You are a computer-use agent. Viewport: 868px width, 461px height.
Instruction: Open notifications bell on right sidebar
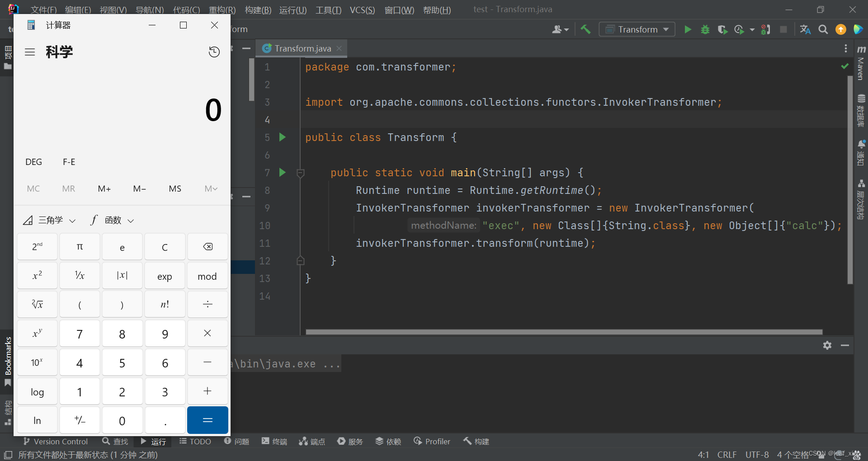(861, 152)
